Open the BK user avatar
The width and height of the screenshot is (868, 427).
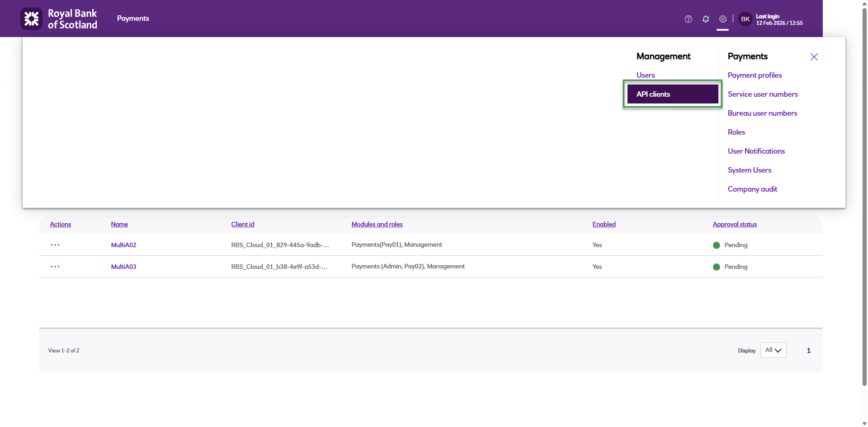(x=745, y=19)
